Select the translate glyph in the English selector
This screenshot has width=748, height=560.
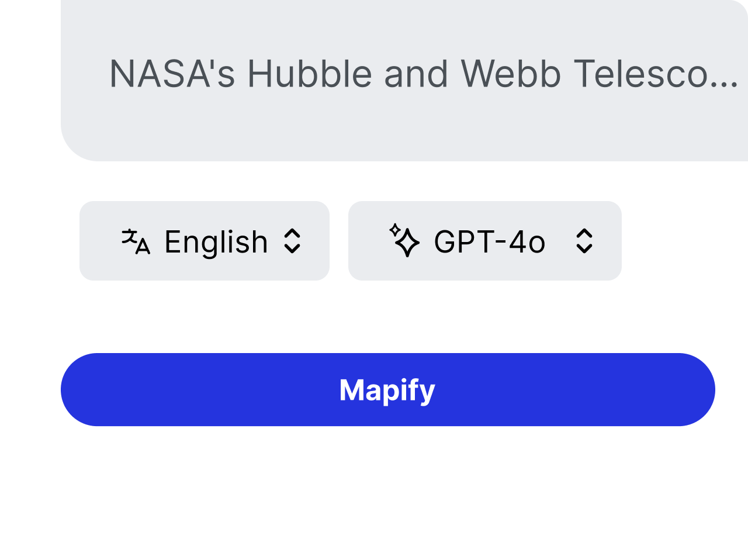[137, 241]
